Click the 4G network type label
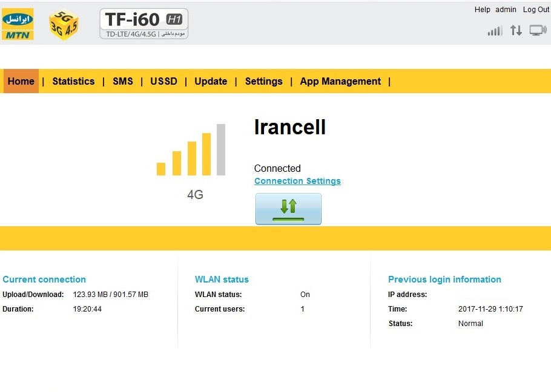 (x=195, y=194)
